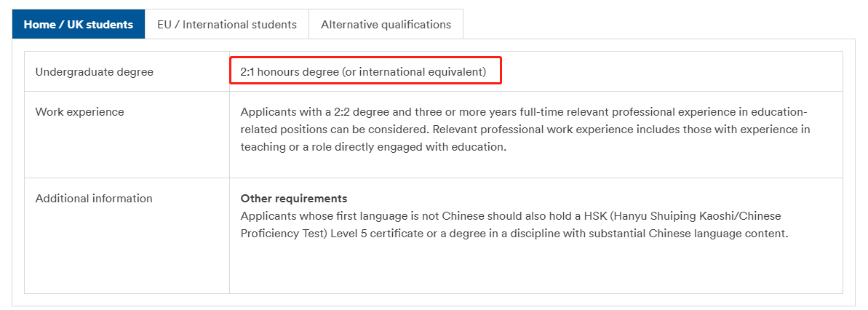868x310 pixels.
Task: Select the Additional information row label
Action: click(x=94, y=199)
